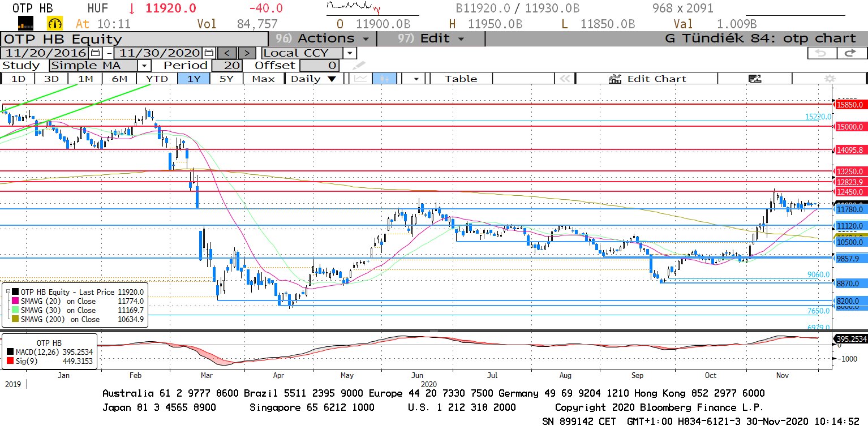Click the last price 11920.0 in header
The width and height of the screenshot is (868, 438).
click(171, 8)
